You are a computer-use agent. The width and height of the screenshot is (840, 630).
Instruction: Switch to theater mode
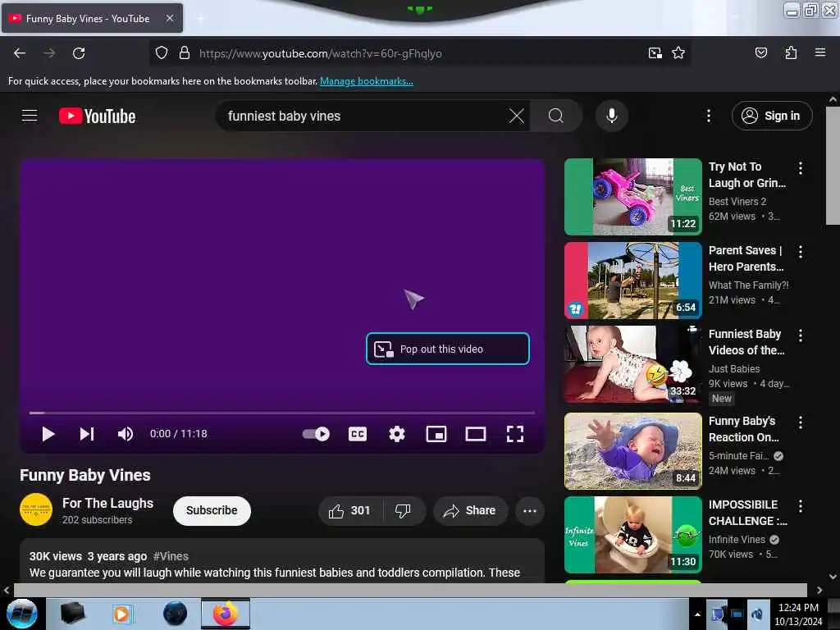[476, 434]
